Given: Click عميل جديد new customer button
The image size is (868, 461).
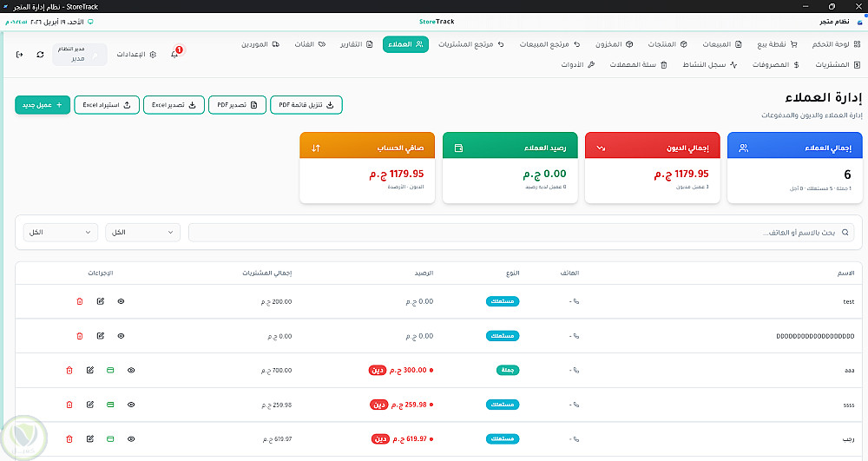Looking at the screenshot, I should coord(43,105).
